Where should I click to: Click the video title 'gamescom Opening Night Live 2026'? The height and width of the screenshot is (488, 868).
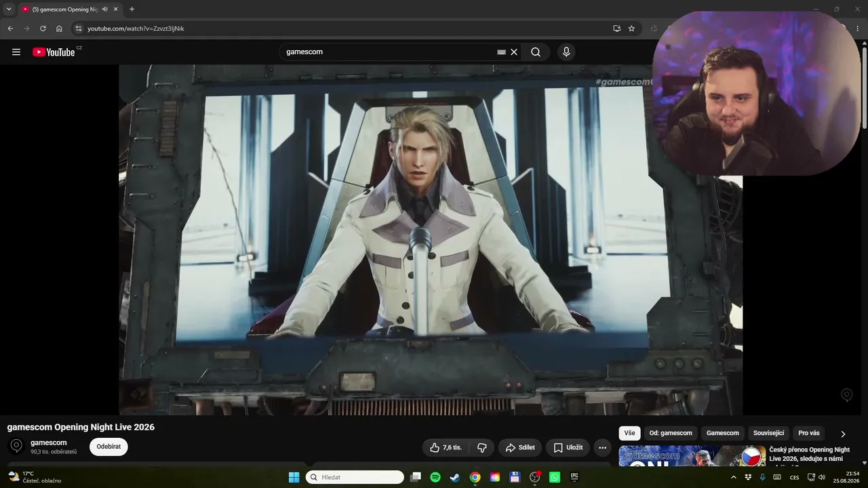pos(81,427)
